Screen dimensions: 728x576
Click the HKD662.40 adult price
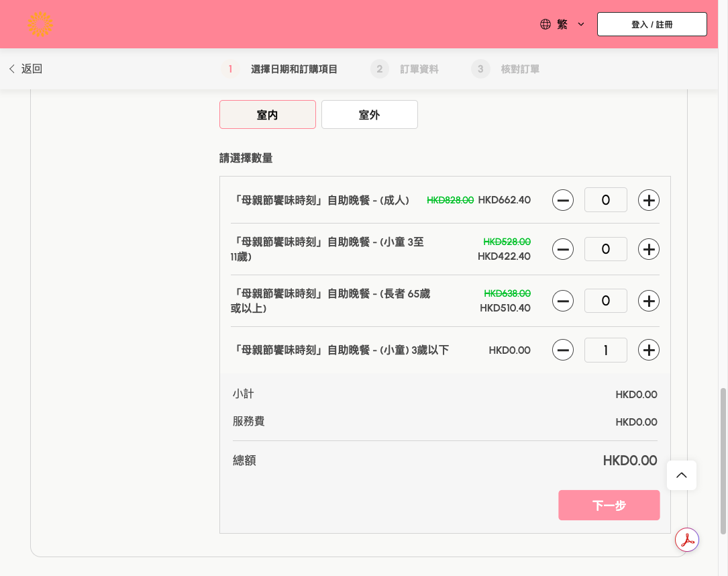click(x=504, y=200)
